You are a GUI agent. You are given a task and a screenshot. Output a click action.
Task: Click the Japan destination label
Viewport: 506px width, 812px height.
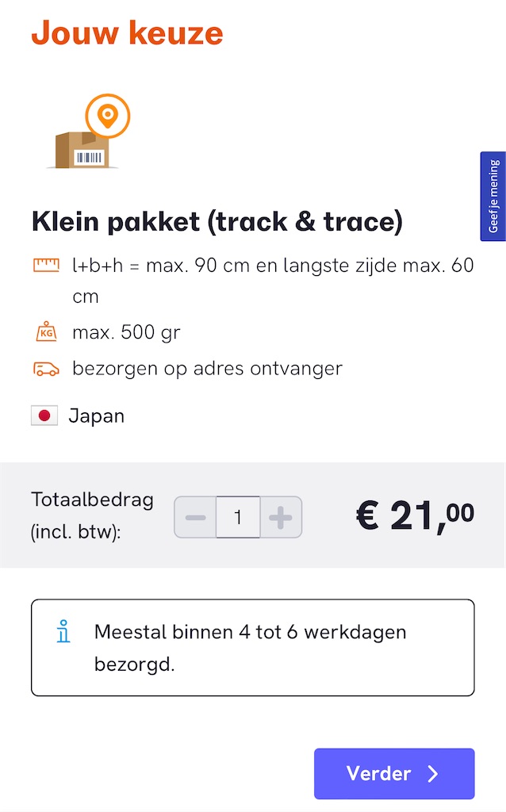pyautogui.click(x=96, y=416)
